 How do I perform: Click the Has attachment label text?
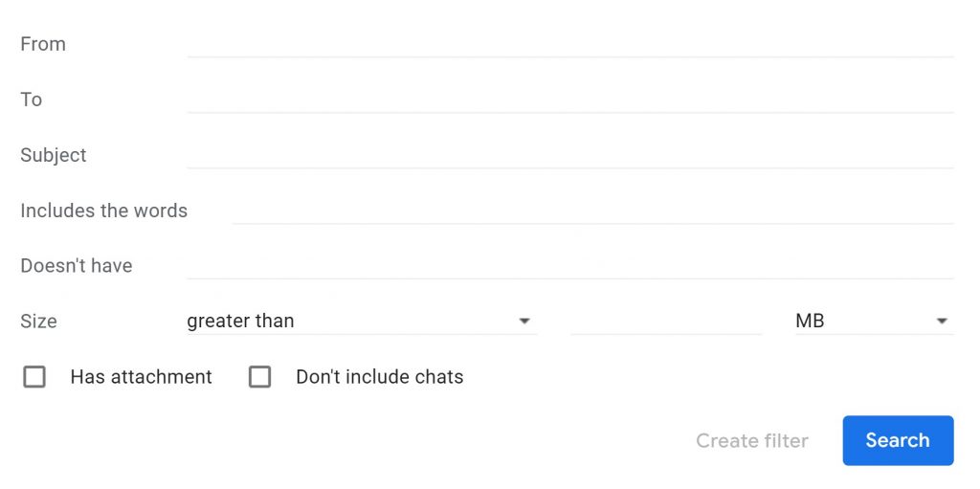coord(142,377)
